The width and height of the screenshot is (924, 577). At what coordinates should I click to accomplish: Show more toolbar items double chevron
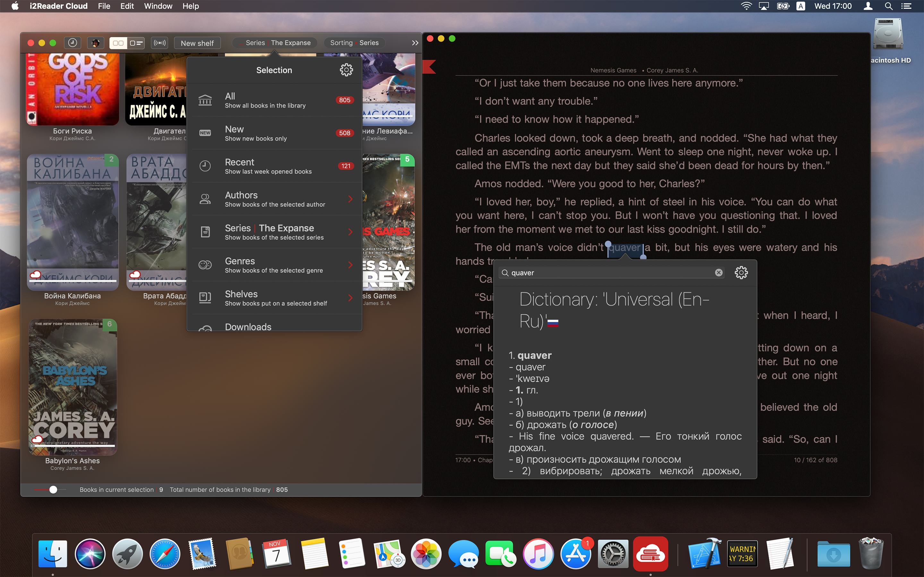(x=415, y=43)
